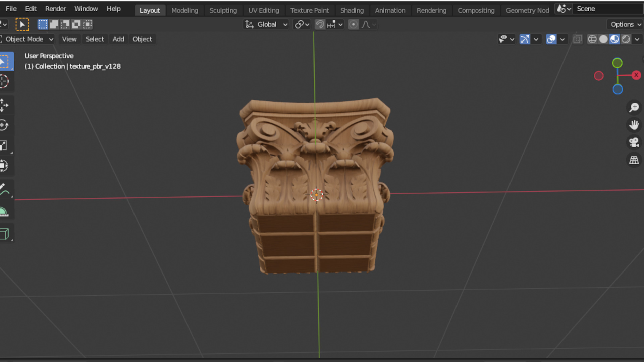Toggle camera view icon
The image size is (644, 362).
[634, 142]
